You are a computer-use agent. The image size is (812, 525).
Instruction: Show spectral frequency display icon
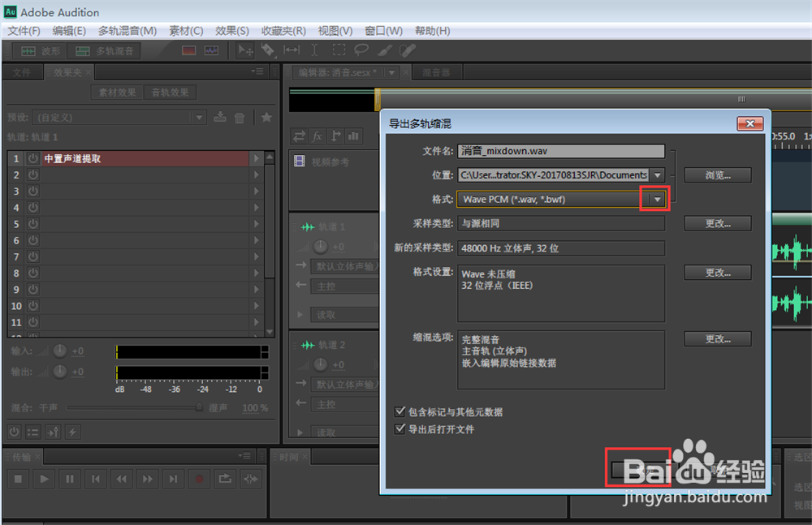[189, 51]
